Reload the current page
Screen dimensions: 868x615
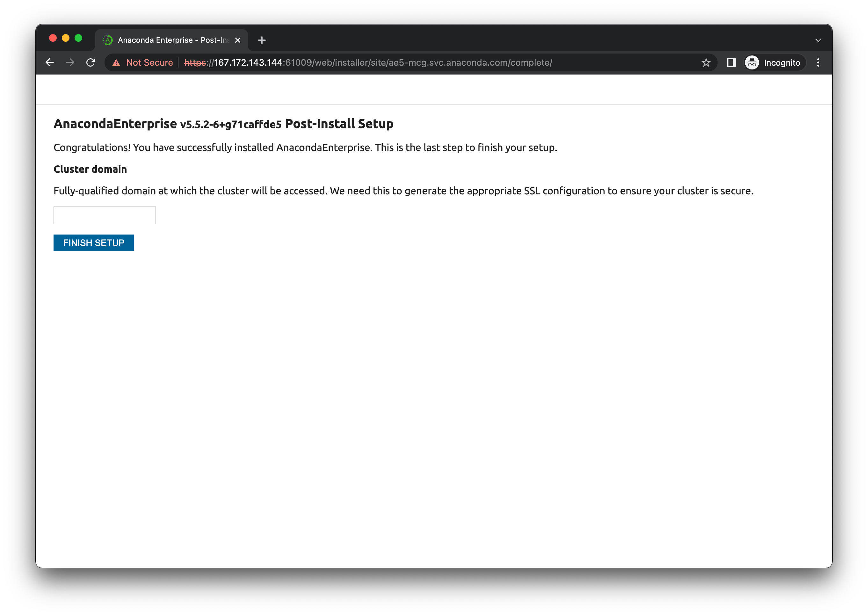coord(90,62)
